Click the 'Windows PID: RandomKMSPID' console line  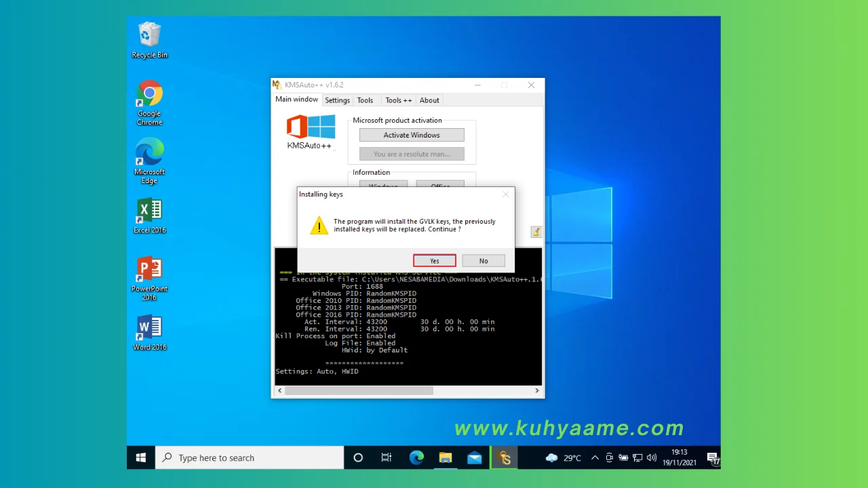(364, 293)
